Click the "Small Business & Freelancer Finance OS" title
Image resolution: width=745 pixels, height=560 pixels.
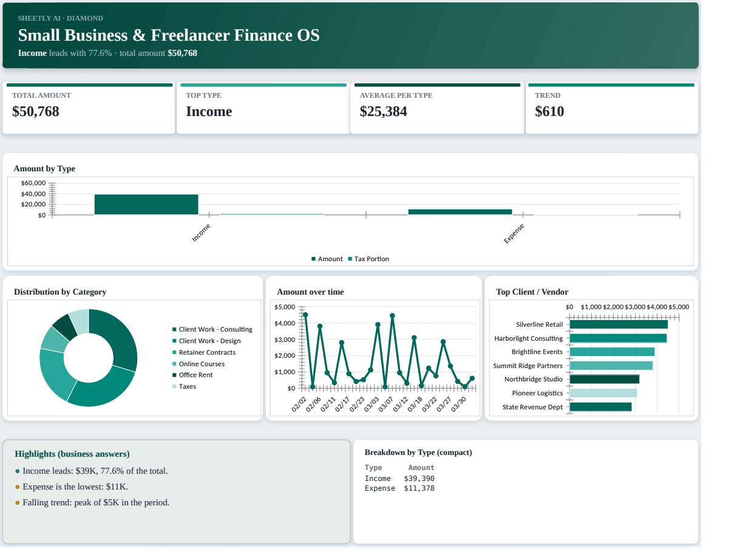(169, 35)
